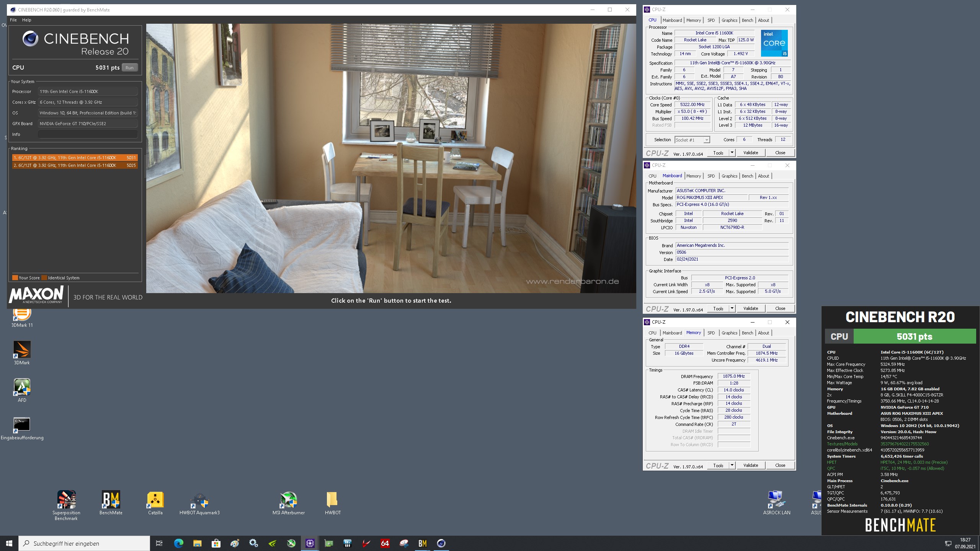Launch the Catzilla desktop shortcut
Image resolution: width=980 pixels, height=551 pixels.
coord(155,503)
